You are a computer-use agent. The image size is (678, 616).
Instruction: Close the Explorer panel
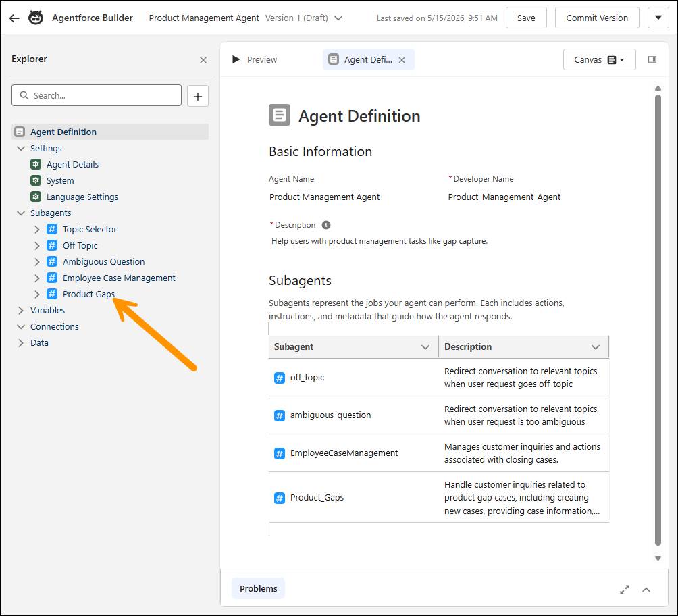(203, 60)
